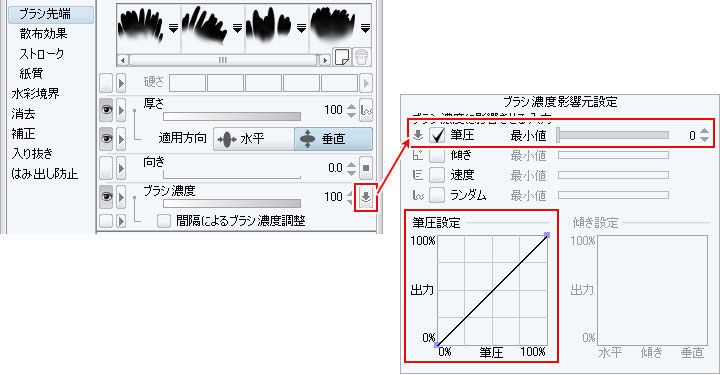Click the direction (向き) dynamics square button
Screen dimensions: 720x375
pos(366,168)
